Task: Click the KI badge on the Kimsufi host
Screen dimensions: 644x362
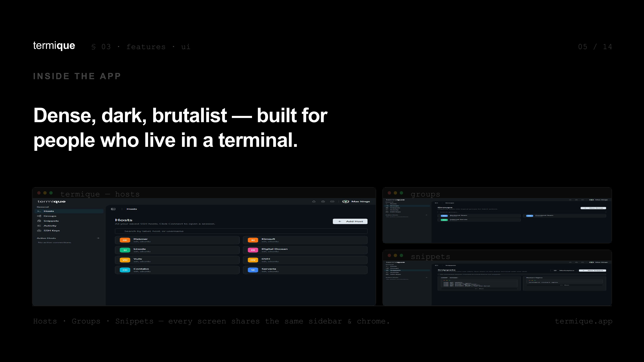Action: [253, 240]
